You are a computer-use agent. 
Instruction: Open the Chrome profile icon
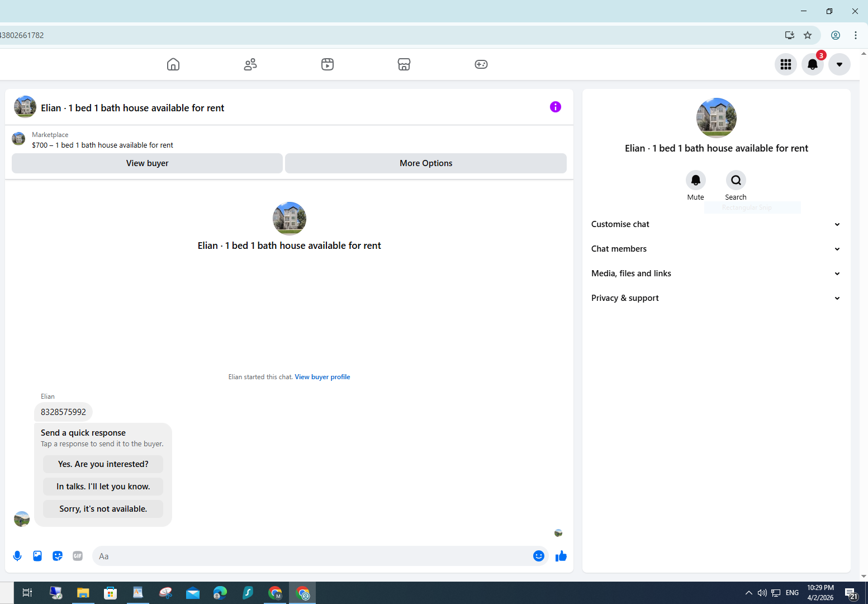[836, 35]
